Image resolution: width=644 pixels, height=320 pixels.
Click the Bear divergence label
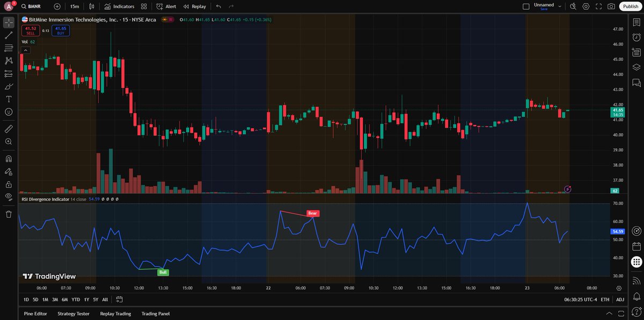(x=313, y=213)
